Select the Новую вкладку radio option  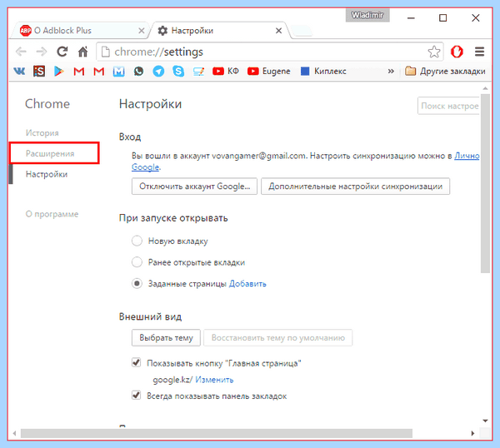pyautogui.click(x=137, y=241)
